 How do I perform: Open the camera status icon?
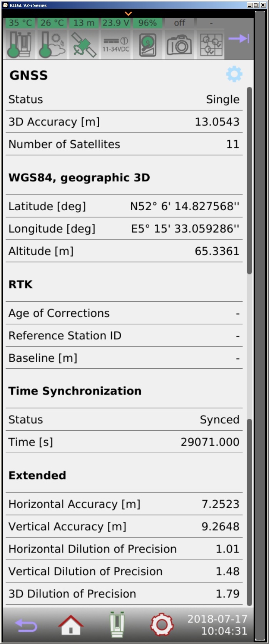point(179,44)
